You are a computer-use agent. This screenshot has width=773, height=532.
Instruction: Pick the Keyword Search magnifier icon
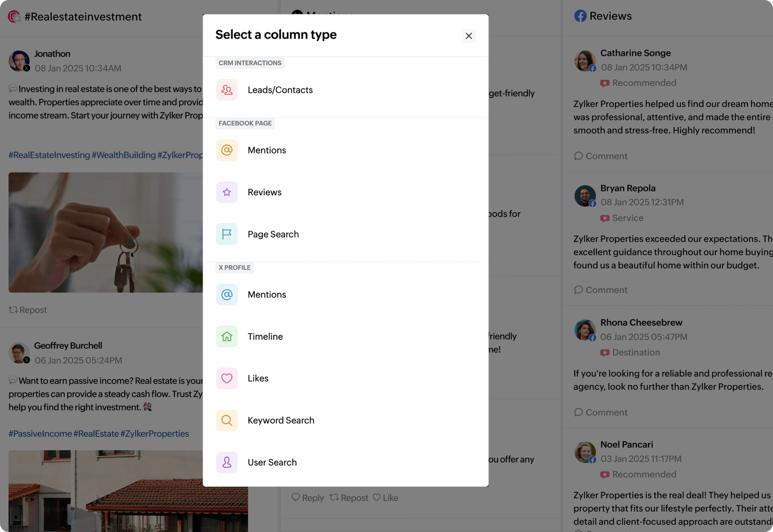pyautogui.click(x=227, y=420)
